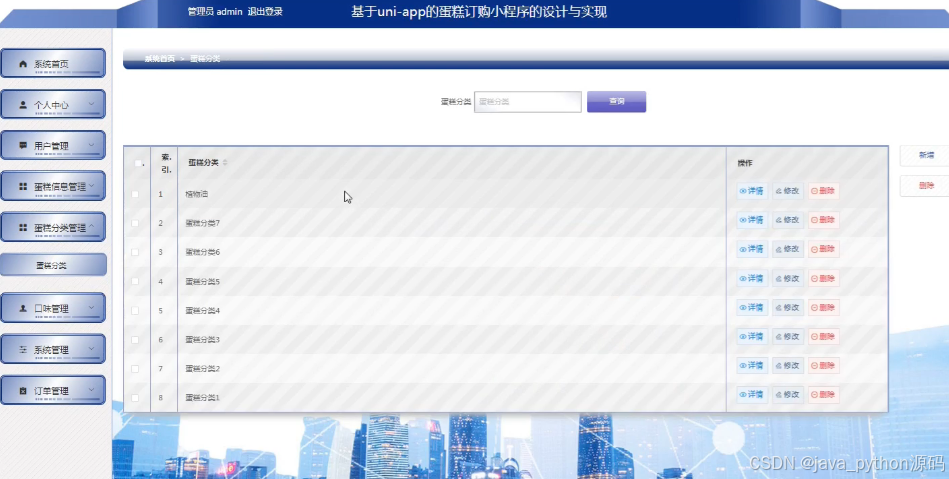Click the icon beside 用户管理
Image resolution: width=949 pixels, height=479 pixels.
[23, 146]
